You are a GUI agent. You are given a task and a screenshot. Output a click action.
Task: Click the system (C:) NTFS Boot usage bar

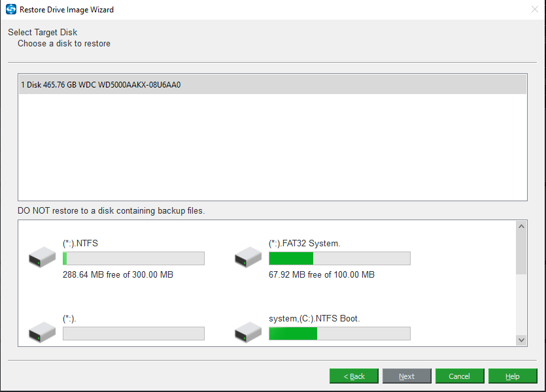340,334
